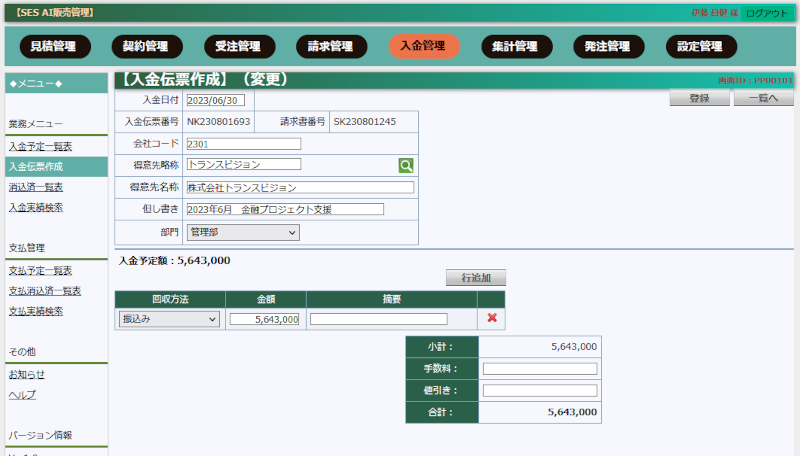
Task: Click the 入金予定額 5,643,000 text
Action: tap(174, 261)
